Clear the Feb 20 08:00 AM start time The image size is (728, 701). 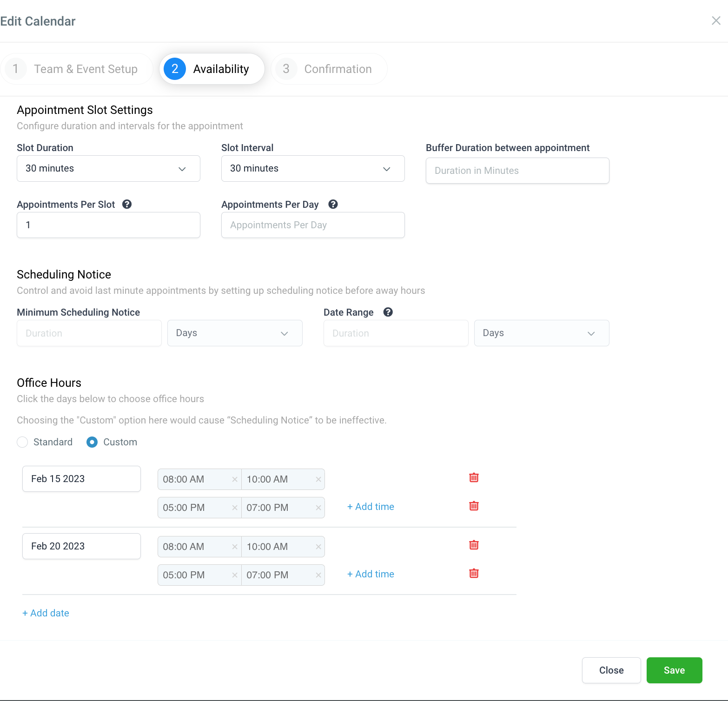coord(235,547)
